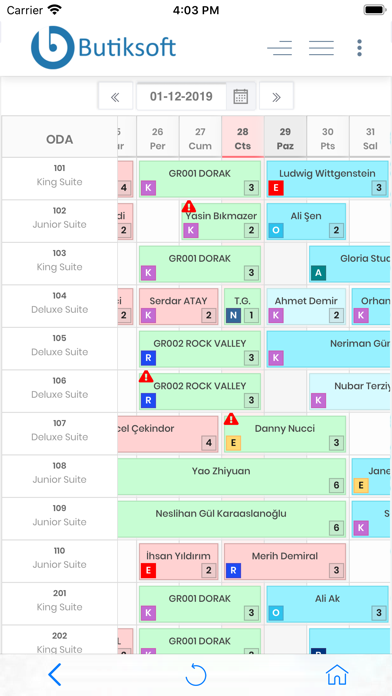Click K badge on Nubar Terziyan booking
The width and height of the screenshot is (392, 696).
[x=318, y=400]
